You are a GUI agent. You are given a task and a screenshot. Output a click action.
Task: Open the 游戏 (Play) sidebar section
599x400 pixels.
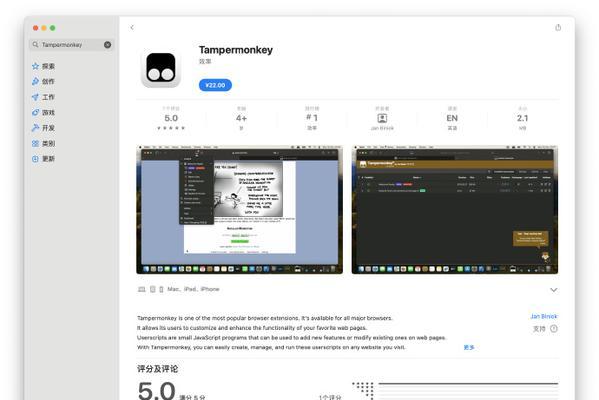(x=44, y=112)
